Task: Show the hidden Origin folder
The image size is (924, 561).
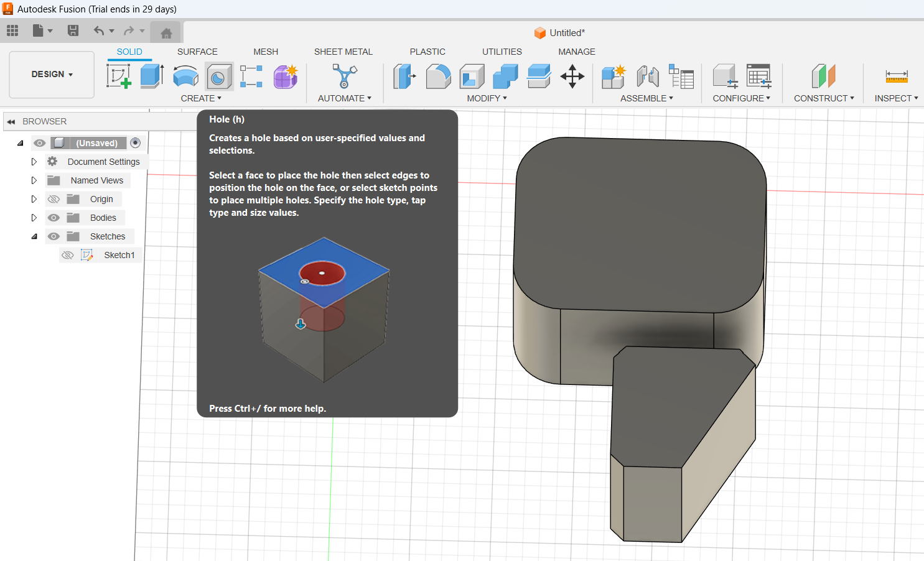Action: (x=54, y=199)
